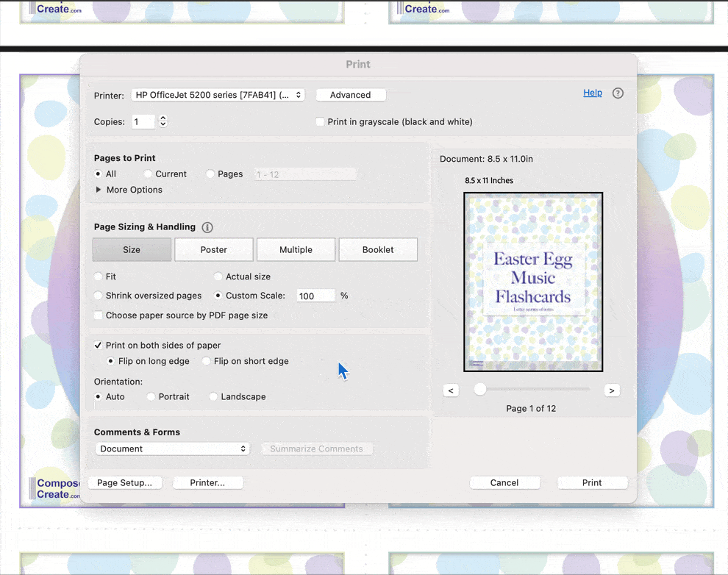
Task: Go to the next preview page with the arrow
Action: [612, 390]
